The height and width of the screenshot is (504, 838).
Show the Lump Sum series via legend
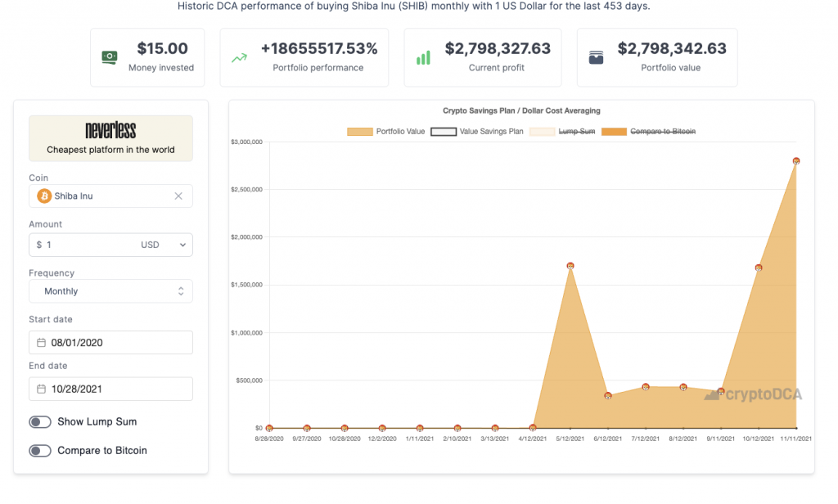coord(562,132)
